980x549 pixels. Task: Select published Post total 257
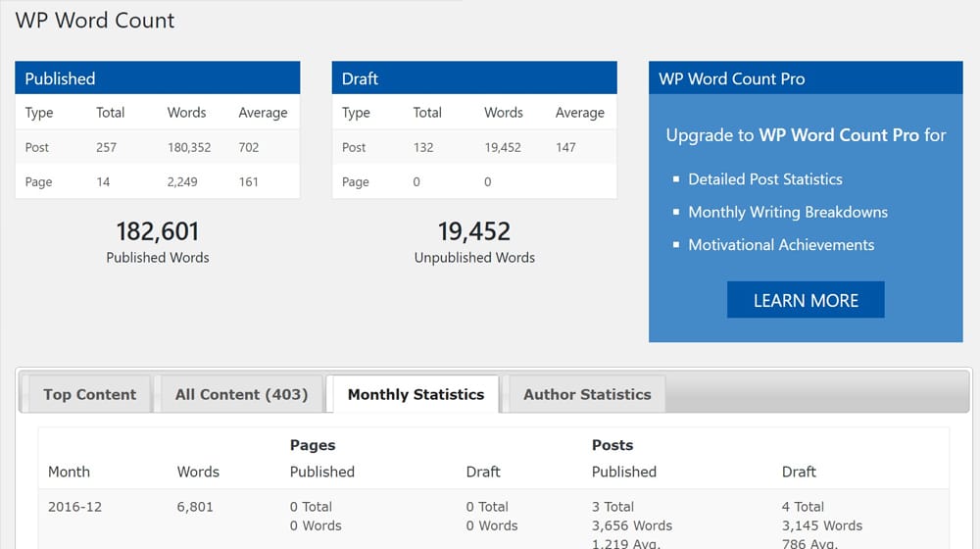tap(106, 148)
